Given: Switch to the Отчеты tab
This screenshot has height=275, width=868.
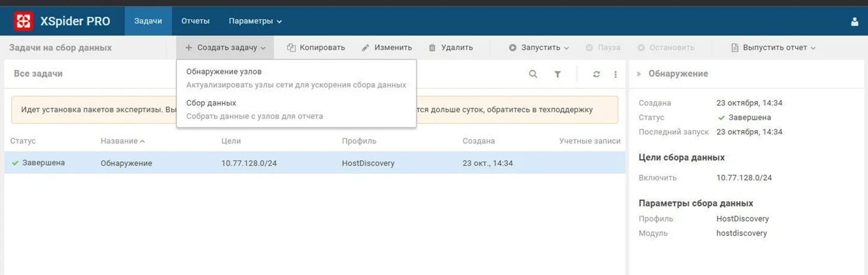Looking at the screenshot, I should click(195, 21).
